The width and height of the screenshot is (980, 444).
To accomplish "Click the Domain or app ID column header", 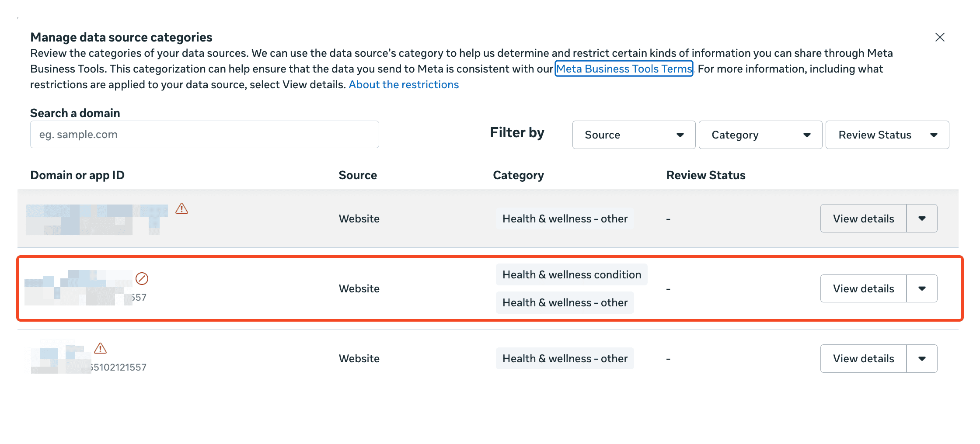I will [x=77, y=175].
